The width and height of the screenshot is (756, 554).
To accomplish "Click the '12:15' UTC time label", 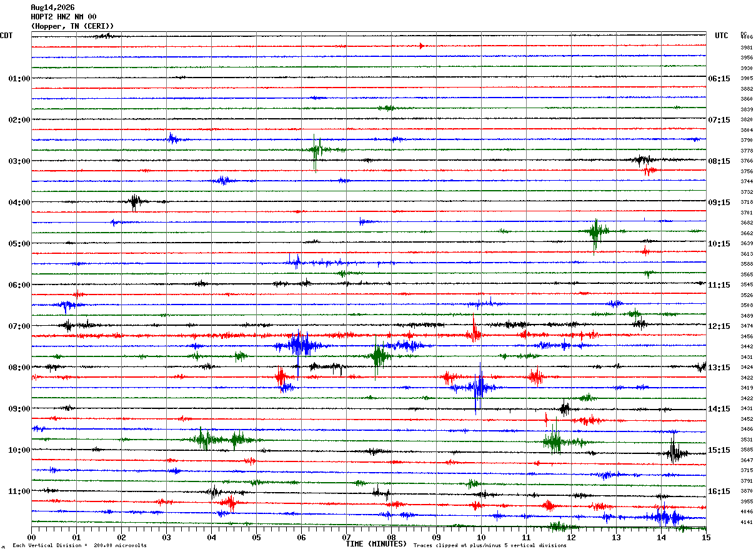I will click(x=720, y=326).
